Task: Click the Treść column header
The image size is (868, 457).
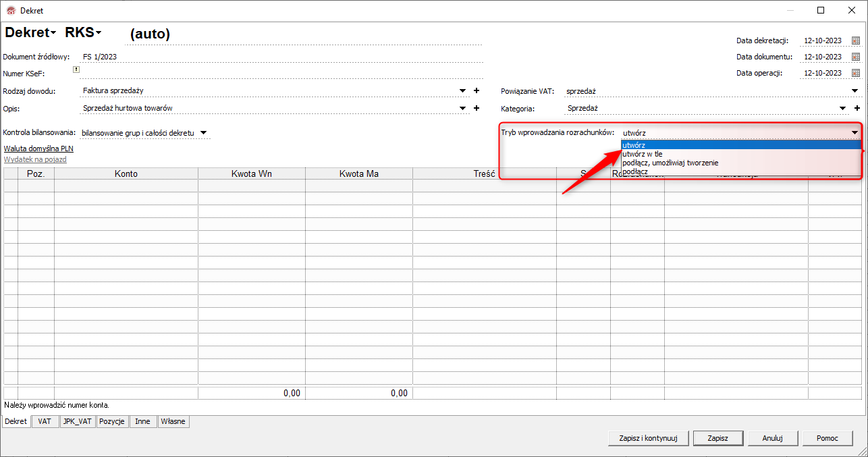Action: (485, 173)
